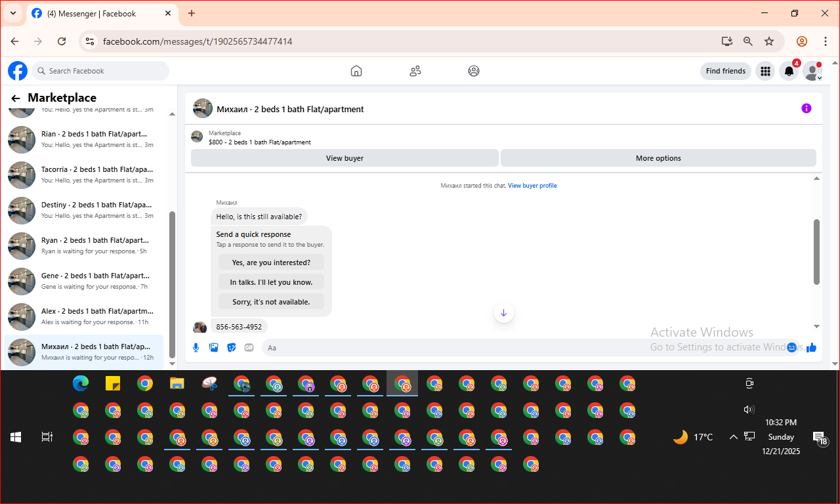Viewport: 840px width, 504px height.
Task: Open the Facebook home logo
Action: (18, 71)
